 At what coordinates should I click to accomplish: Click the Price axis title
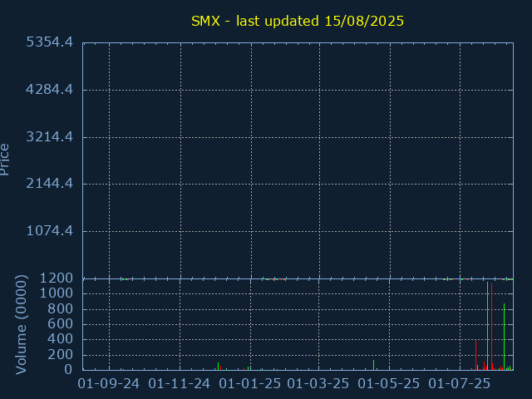5,160
